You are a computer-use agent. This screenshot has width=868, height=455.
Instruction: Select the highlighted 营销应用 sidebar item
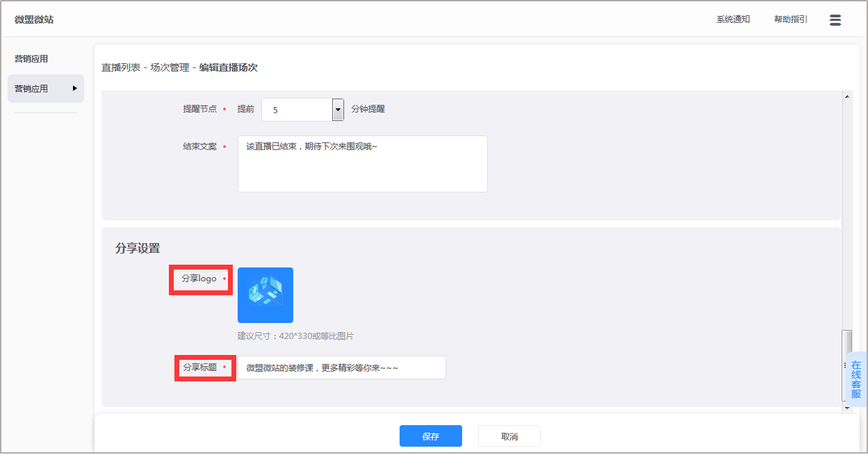click(x=38, y=89)
